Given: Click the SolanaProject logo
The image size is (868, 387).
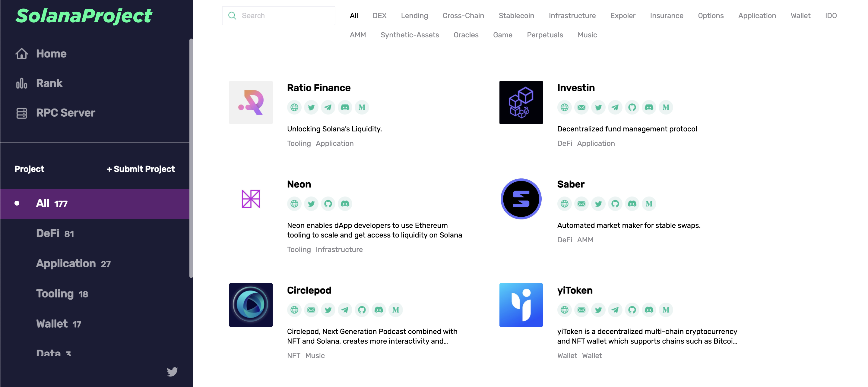Looking at the screenshot, I should click(84, 16).
